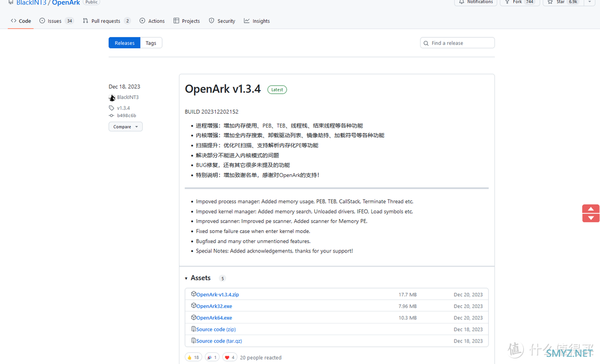Click the 17.7 MB size text
The width and height of the screenshot is (600, 364).
pos(408,295)
